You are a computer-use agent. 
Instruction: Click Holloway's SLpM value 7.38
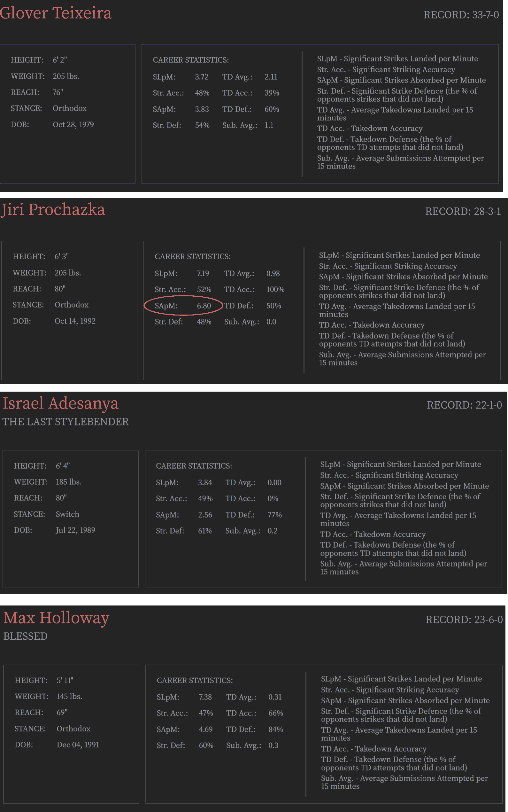[x=205, y=697]
